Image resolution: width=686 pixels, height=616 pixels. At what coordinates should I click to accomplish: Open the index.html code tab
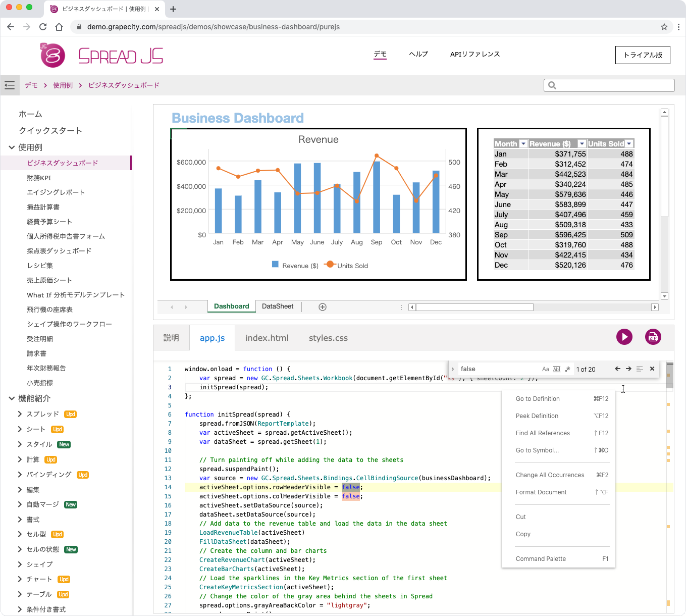tap(267, 338)
